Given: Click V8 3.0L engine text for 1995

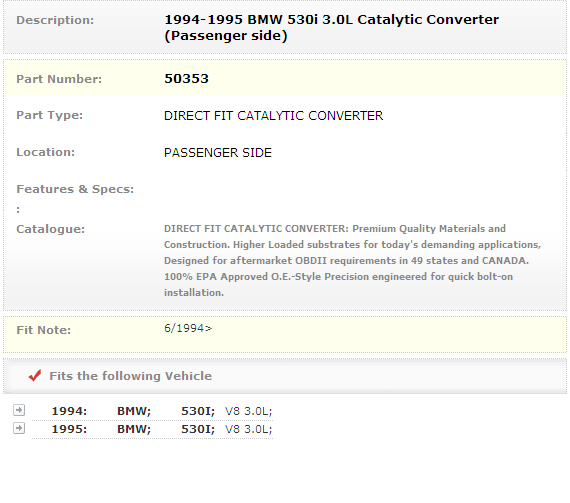Looking at the screenshot, I should [x=249, y=429].
